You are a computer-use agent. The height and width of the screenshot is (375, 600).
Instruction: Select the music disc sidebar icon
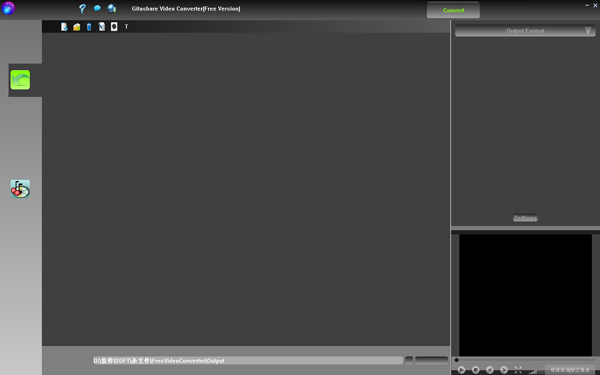[20, 189]
